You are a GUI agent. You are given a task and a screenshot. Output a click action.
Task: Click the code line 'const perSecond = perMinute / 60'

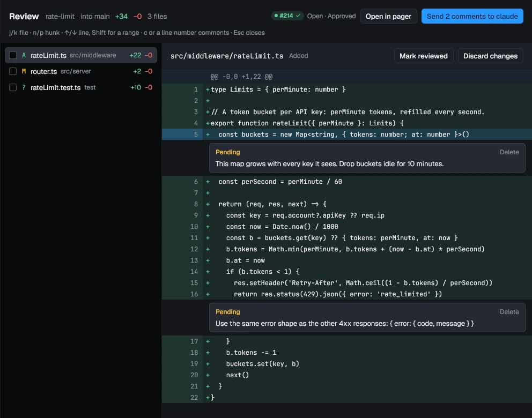click(280, 182)
